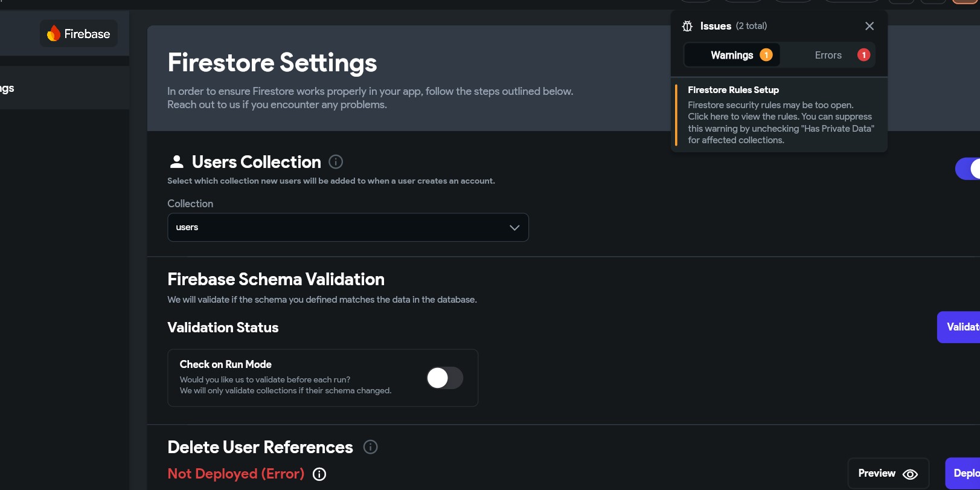Click the Firebase flame logo icon
The image size is (980, 490).
coord(54,33)
